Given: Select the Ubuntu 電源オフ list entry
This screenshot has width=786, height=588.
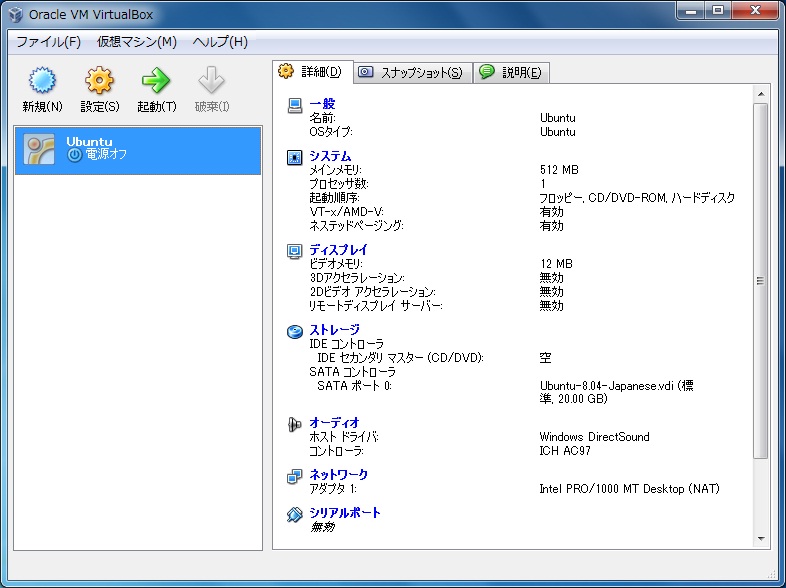Looking at the screenshot, I should point(138,150).
